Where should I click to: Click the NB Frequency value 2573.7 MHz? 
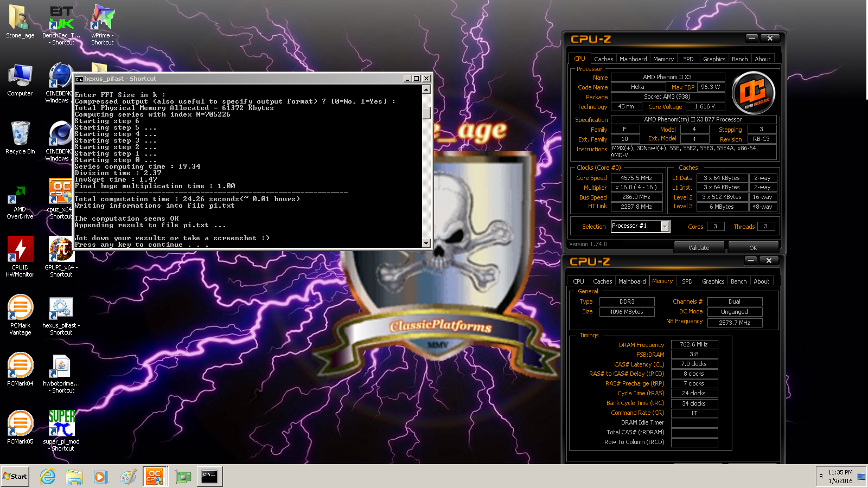click(735, 323)
